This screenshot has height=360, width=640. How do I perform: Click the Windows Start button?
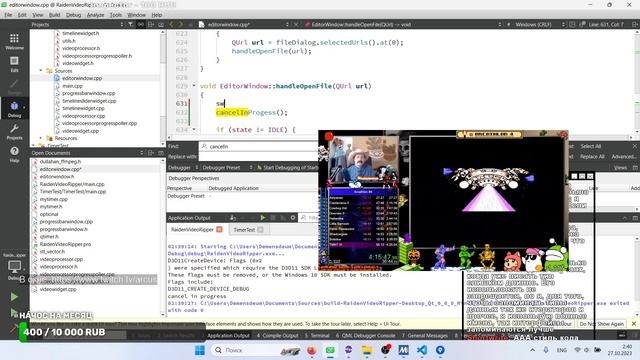[200, 350]
